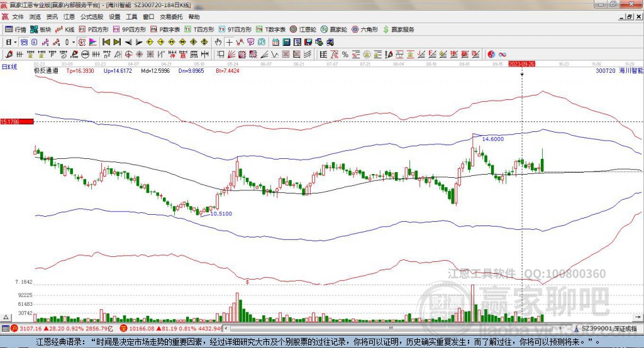
Task: Select the circled 金 golden ratio tool
Action: [x=367, y=55]
